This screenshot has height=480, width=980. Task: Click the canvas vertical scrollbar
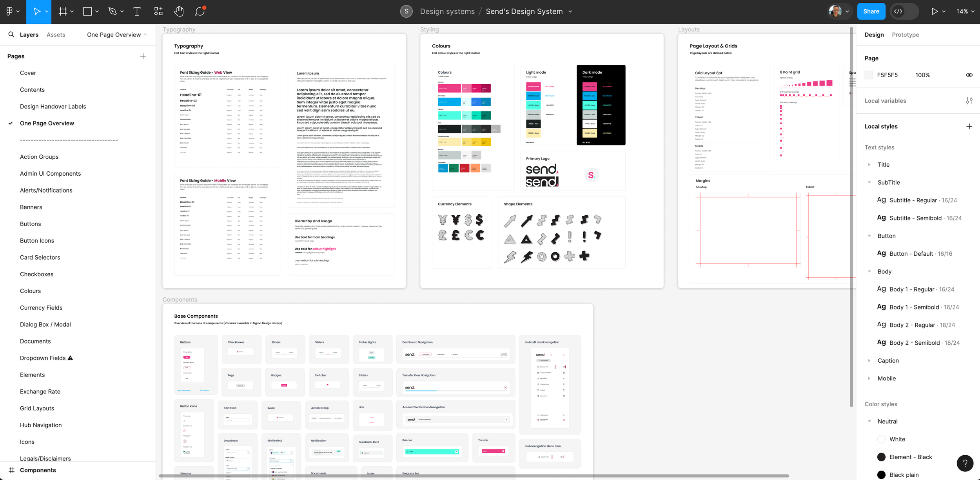851,217
